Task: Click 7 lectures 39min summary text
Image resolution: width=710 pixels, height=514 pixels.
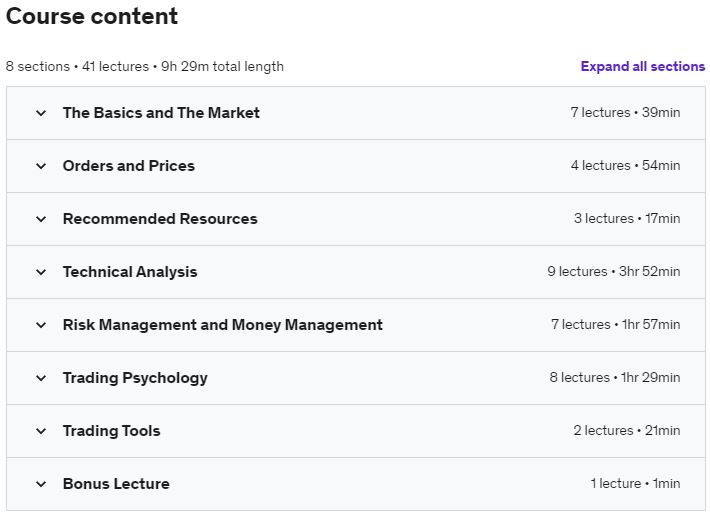Action: coord(625,112)
